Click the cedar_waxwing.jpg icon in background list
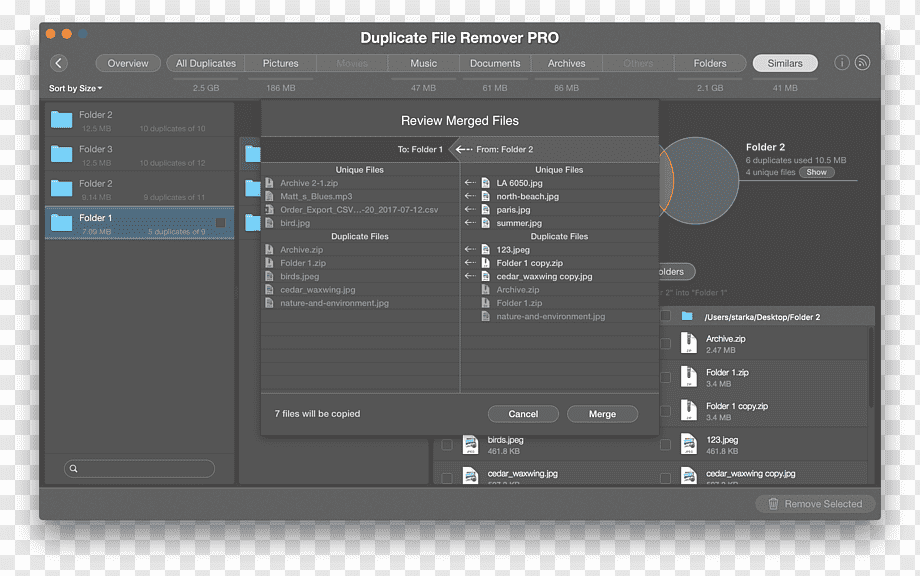This screenshot has height=576, width=920. click(x=470, y=476)
